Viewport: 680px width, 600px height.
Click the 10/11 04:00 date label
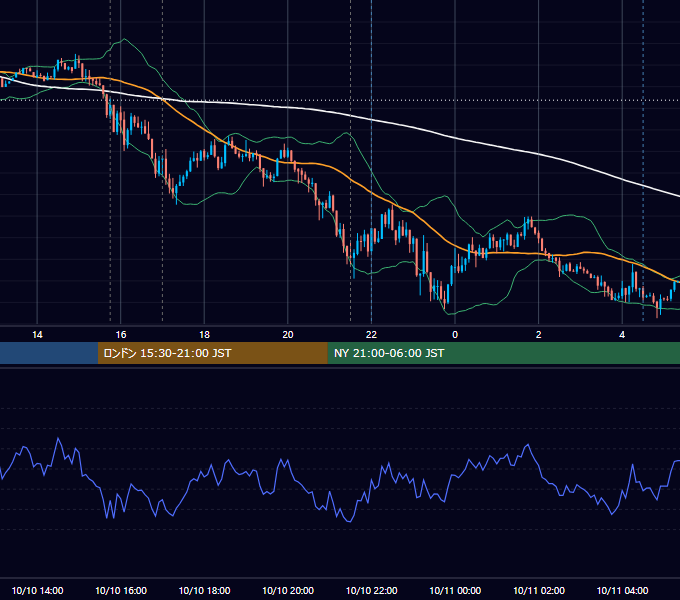[x=622, y=590]
